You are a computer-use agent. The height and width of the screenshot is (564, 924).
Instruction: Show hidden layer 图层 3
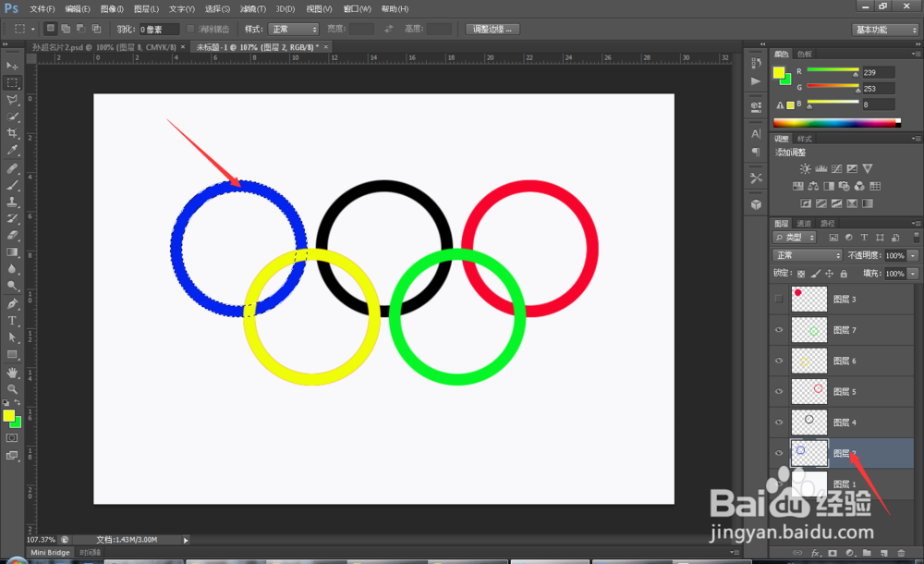779,299
